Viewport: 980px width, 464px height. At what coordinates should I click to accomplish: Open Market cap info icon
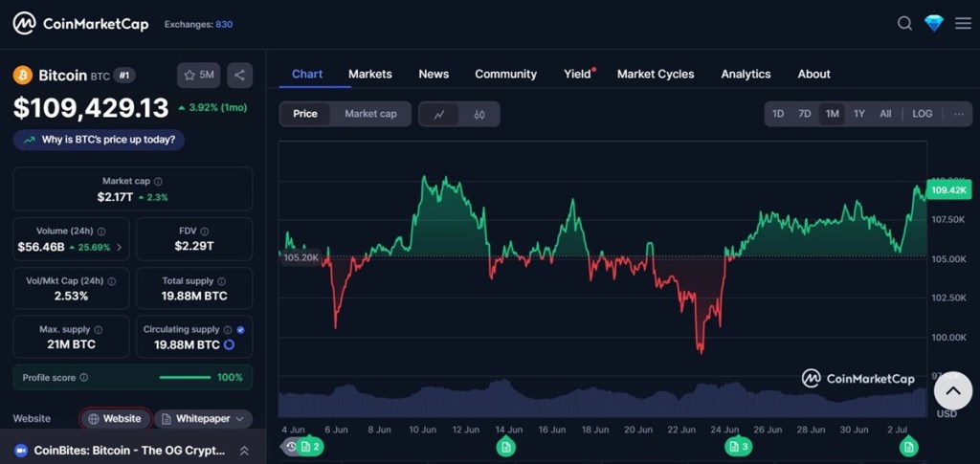point(158,182)
